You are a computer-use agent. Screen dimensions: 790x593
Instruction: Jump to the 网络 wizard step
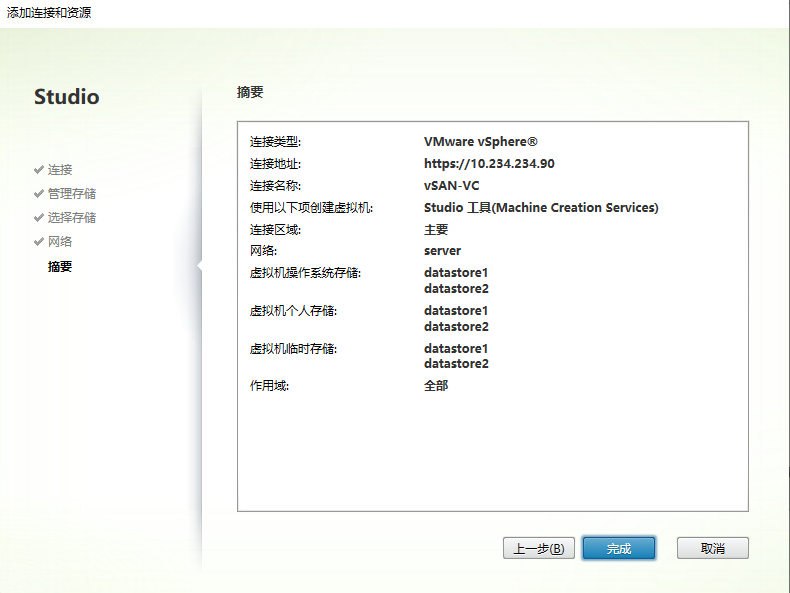pyautogui.click(x=60, y=242)
